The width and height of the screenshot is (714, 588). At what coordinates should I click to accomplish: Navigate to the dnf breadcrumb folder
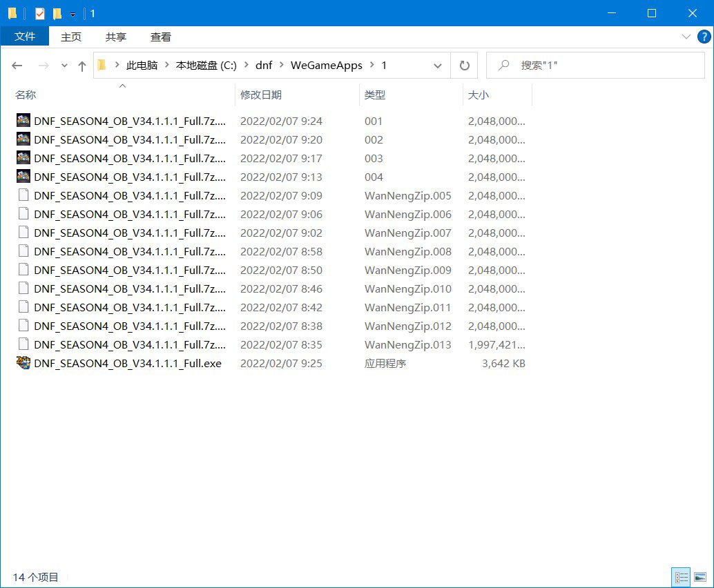click(x=264, y=66)
